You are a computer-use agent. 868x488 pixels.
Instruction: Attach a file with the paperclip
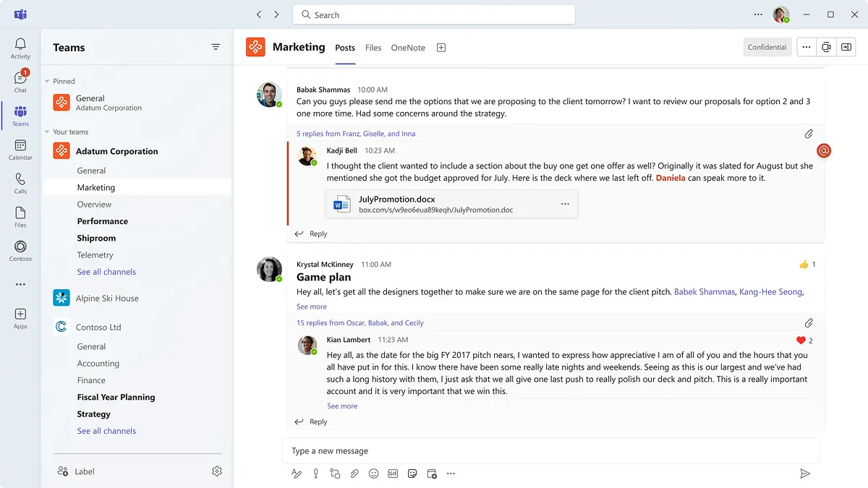(354, 474)
